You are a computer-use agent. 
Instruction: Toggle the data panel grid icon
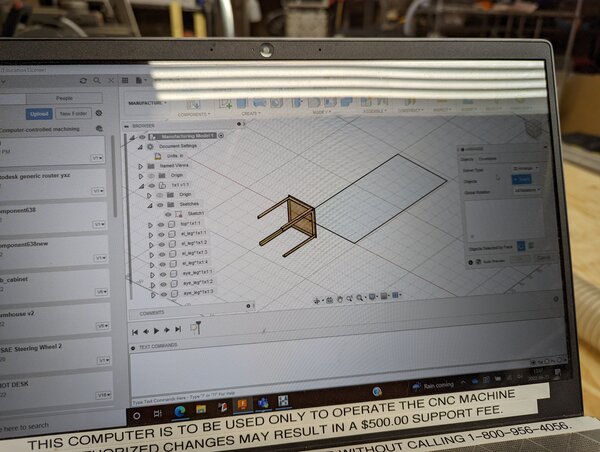(x=125, y=80)
